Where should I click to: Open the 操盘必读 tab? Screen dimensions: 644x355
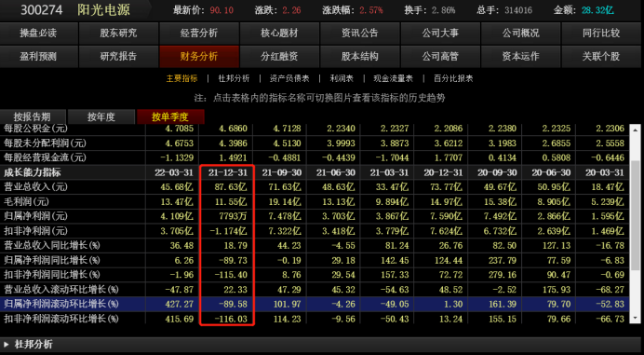38,33
